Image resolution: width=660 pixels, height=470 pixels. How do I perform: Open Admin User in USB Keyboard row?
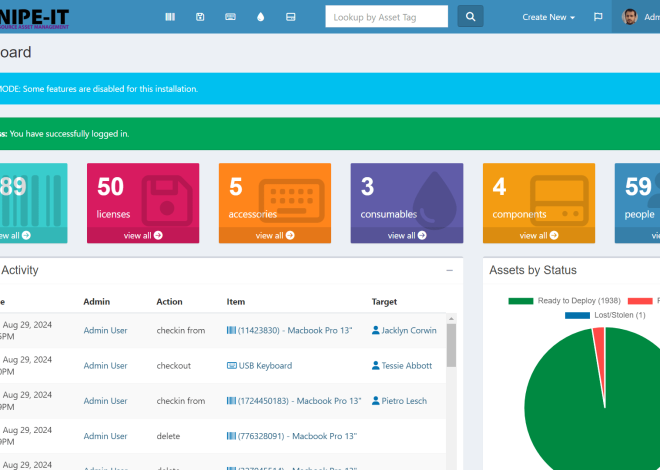[105, 366]
